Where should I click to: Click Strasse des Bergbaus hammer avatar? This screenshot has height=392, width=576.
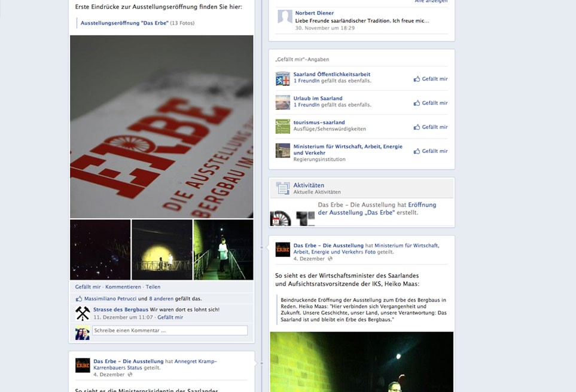[83, 314]
